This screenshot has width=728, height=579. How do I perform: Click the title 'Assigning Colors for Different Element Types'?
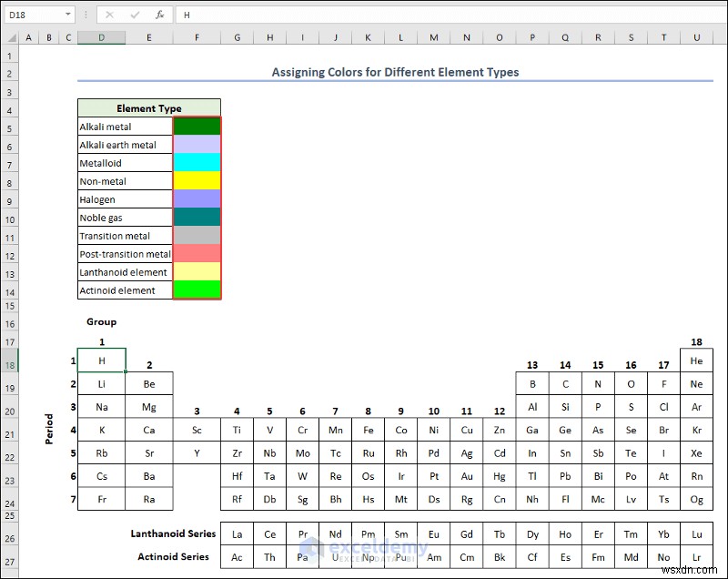(395, 72)
